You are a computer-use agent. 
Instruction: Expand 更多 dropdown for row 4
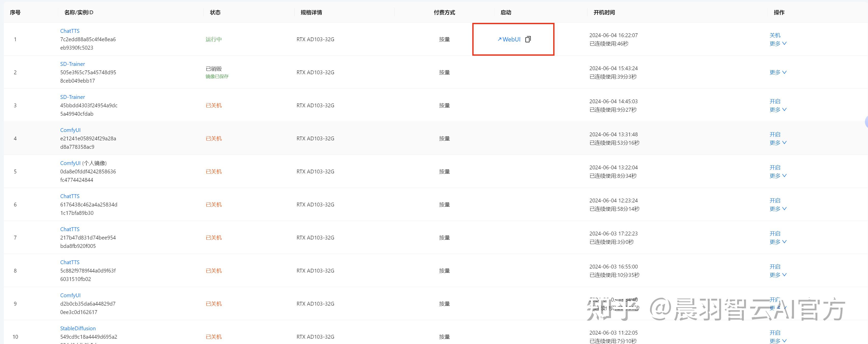click(x=778, y=143)
